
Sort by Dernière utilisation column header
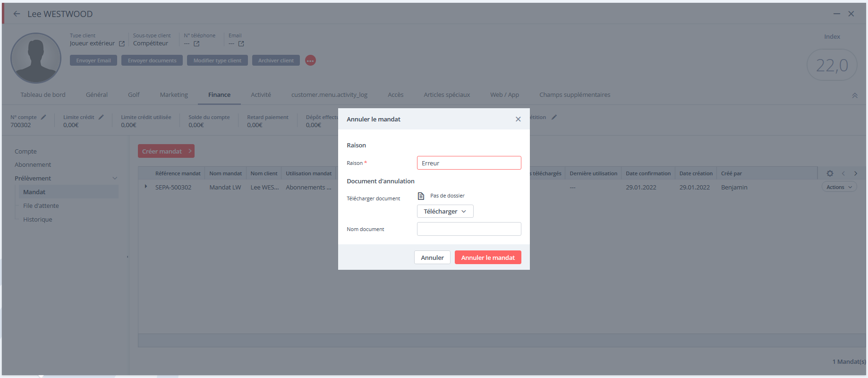(593, 173)
